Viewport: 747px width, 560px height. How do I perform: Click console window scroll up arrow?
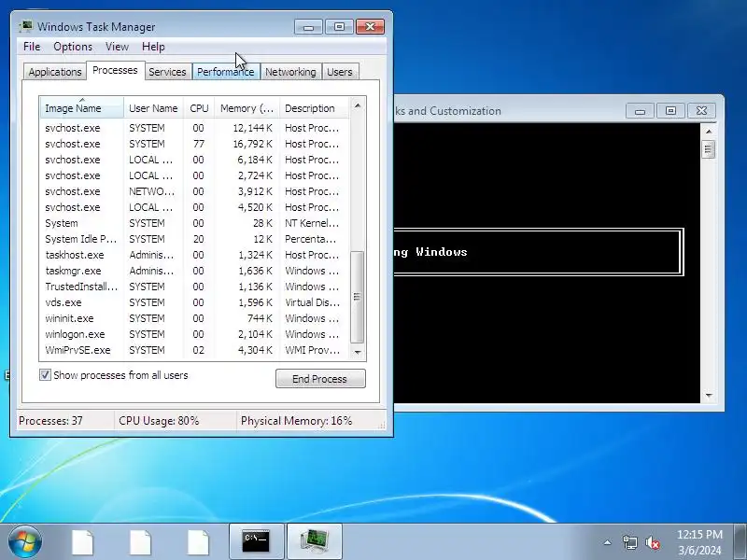[709, 132]
